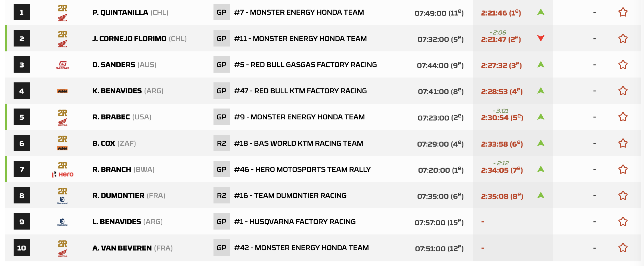Click the GasGas logo beside D. Sanders

63,65
